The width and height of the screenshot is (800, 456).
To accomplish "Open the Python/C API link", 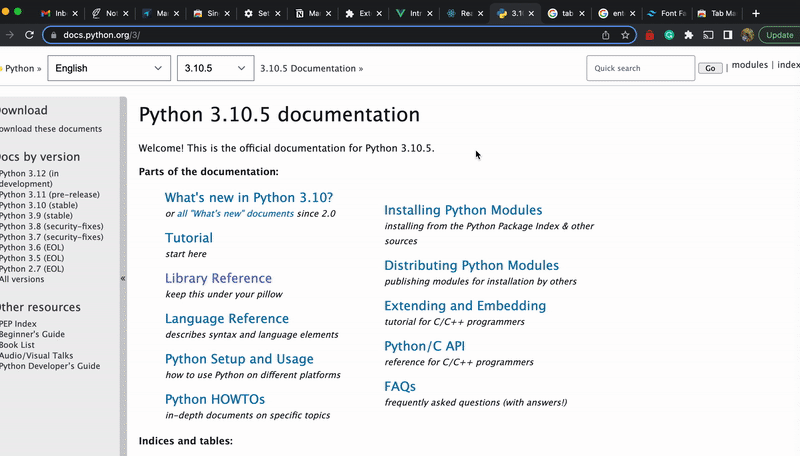I will click(424, 346).
